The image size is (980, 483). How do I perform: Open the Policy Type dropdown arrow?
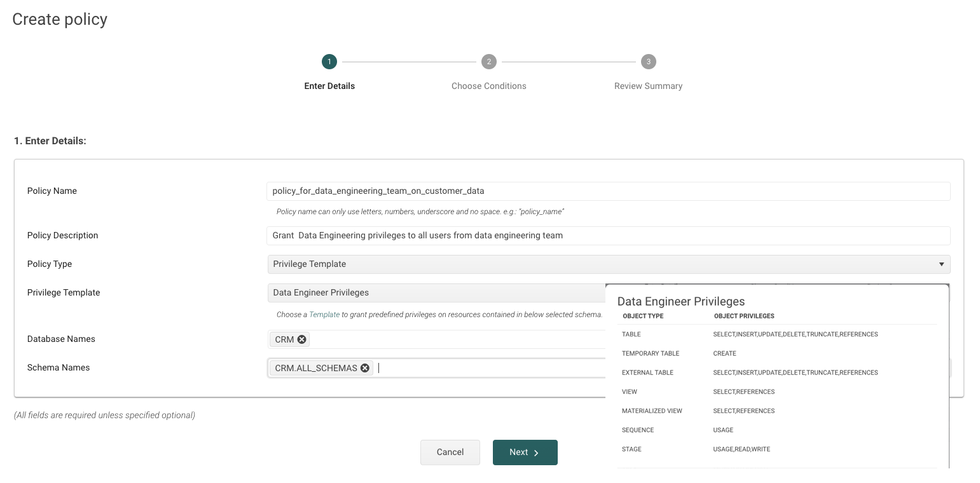941,264
